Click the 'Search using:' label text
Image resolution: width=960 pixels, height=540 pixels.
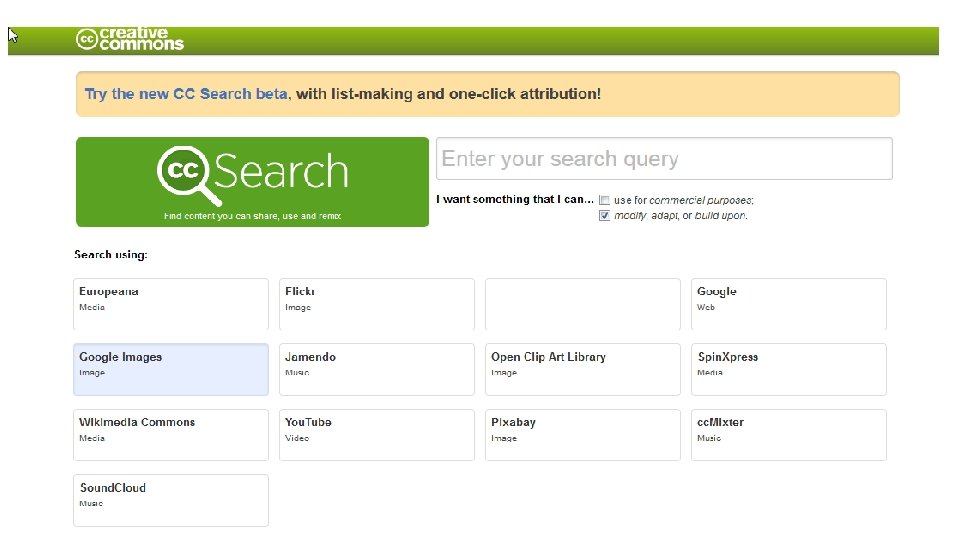pos(111,255)
